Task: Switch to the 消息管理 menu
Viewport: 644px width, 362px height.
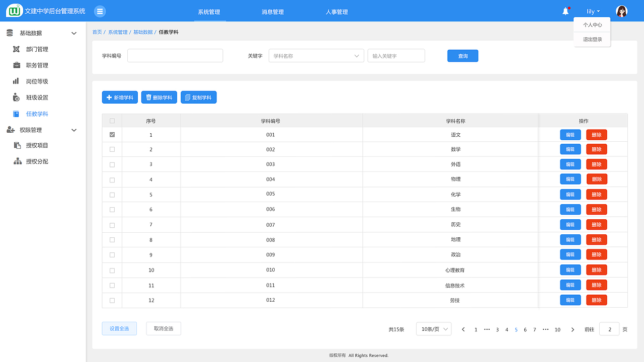Action: click(x=272, y=11)
